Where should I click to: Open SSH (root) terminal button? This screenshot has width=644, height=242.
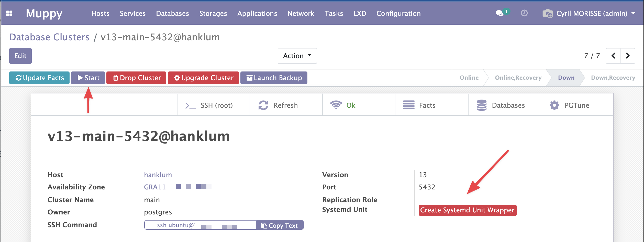point(213,105)
